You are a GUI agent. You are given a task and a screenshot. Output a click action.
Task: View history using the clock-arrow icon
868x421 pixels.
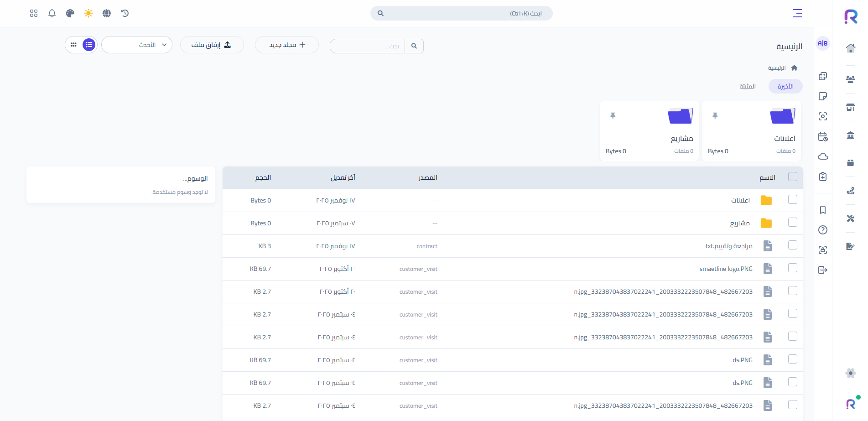(x=125, y=13)
